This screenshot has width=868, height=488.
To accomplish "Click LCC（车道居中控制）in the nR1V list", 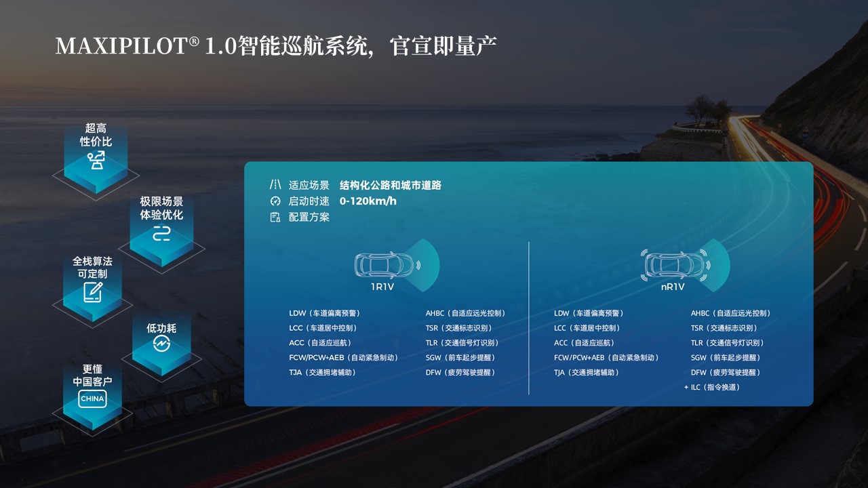I will pos(588,328).
